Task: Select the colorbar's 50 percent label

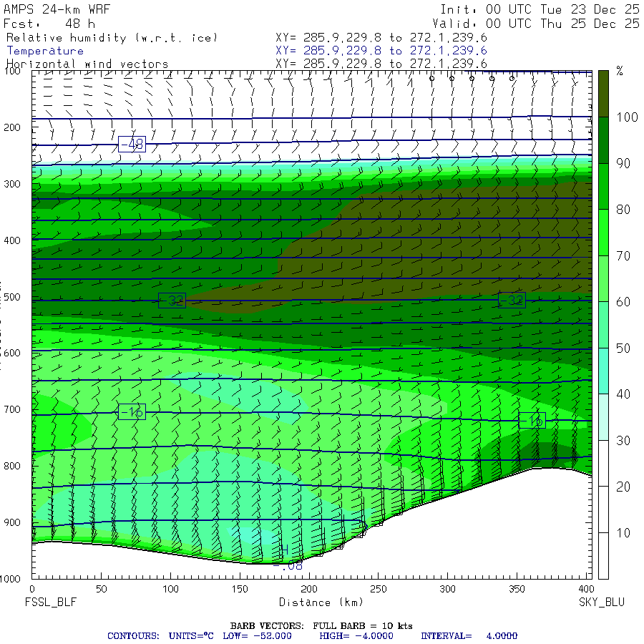Action: 623,348
